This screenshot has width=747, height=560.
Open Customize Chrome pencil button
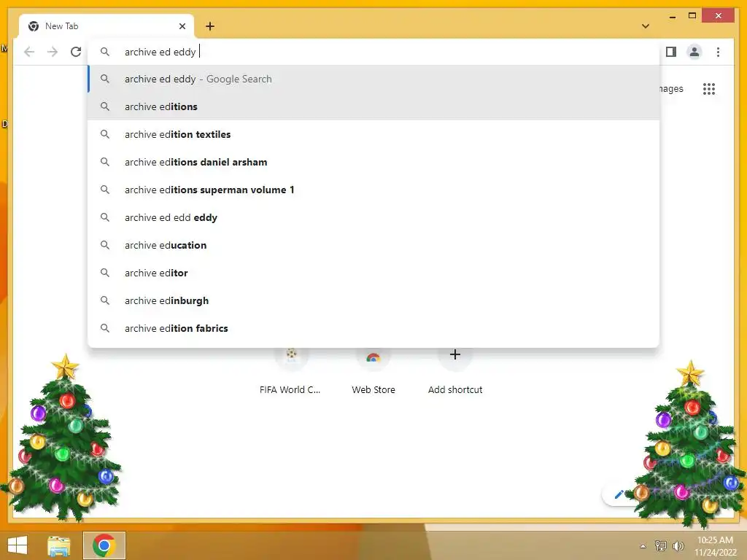coord(619,494)
